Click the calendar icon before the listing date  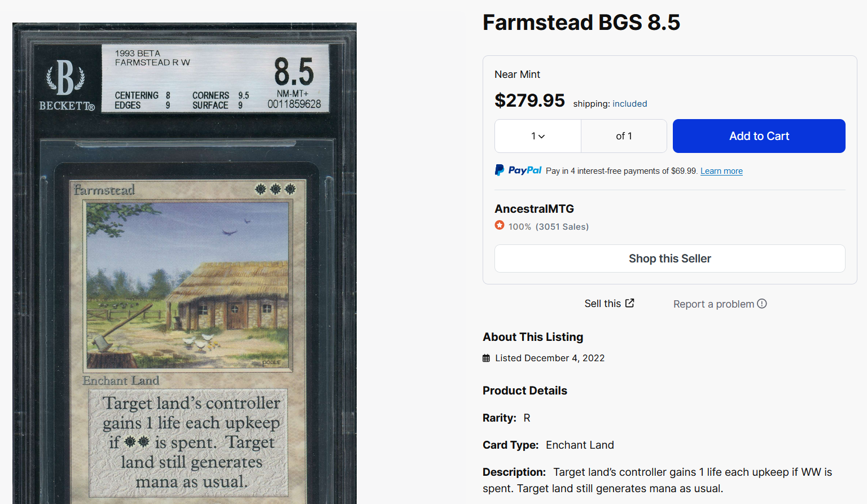click(487, 358)
